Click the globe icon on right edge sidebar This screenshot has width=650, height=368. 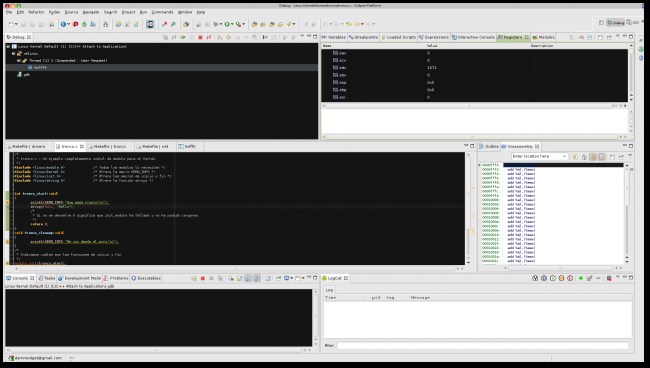pyautogui.click(x=641, y=49)
